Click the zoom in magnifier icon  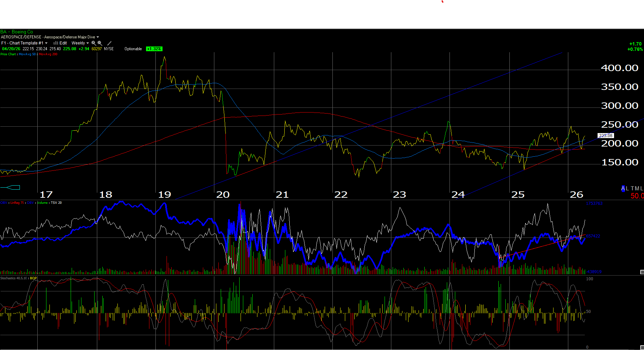(x=94, y=43)
